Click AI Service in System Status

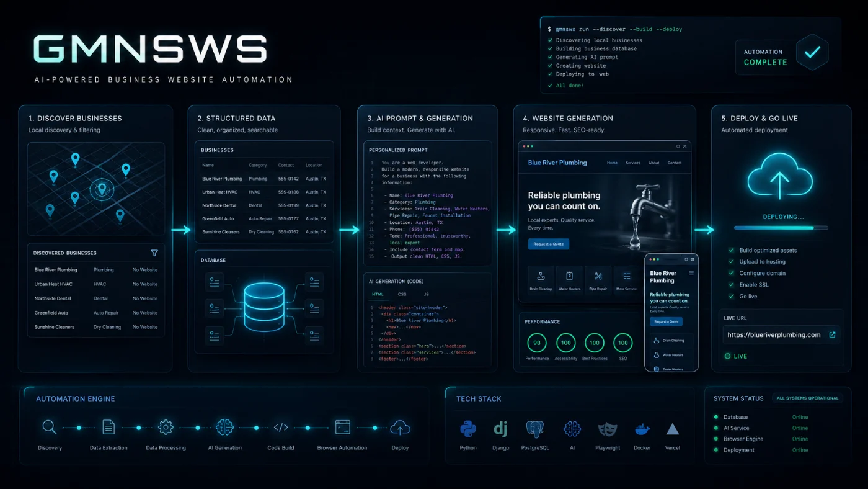[736, 428]
